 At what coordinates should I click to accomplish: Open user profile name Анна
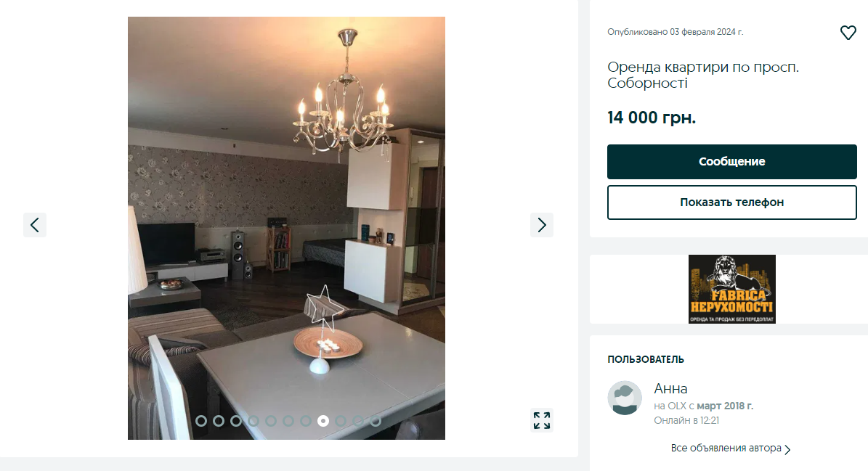click(670, 389)
